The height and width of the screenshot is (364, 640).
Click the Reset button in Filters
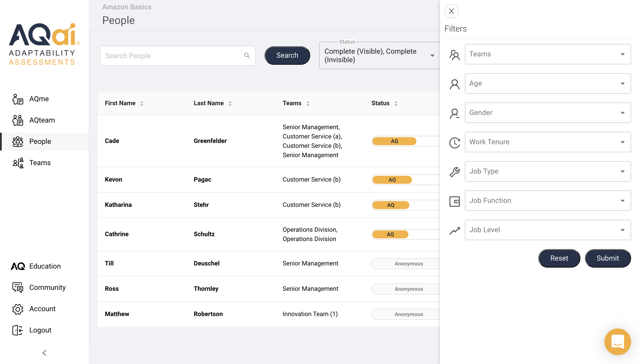[559, 258]
